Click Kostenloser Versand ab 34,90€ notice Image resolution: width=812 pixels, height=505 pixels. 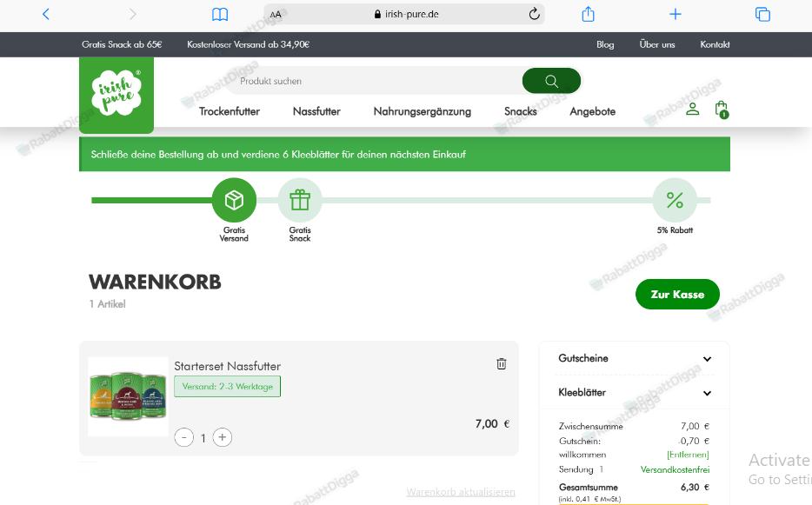[x=248, y=44]
